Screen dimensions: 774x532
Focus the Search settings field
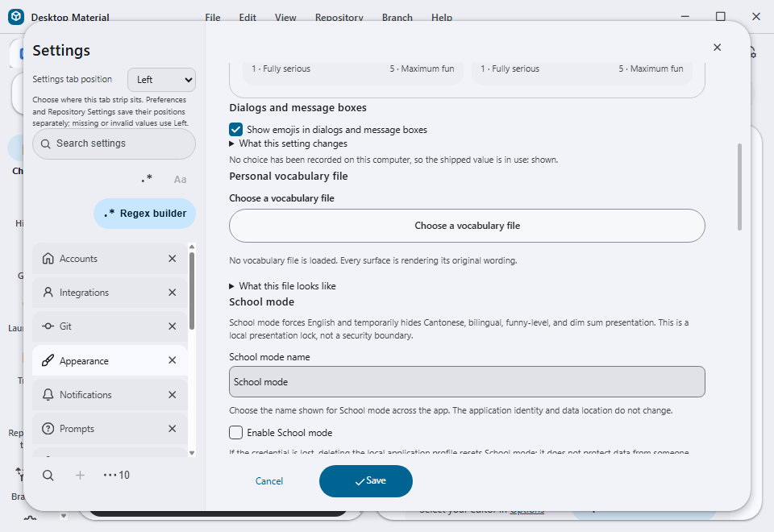pos(114,143)
